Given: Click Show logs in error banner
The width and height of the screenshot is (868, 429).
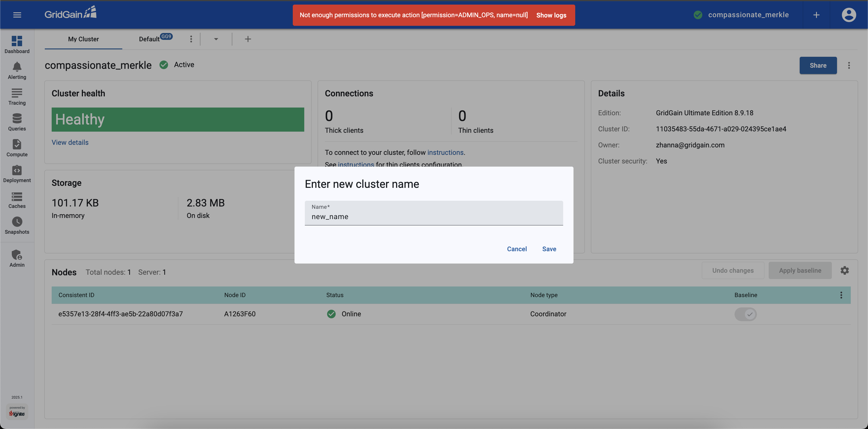Looking at the screenshot, I should (x=551, y=15).
